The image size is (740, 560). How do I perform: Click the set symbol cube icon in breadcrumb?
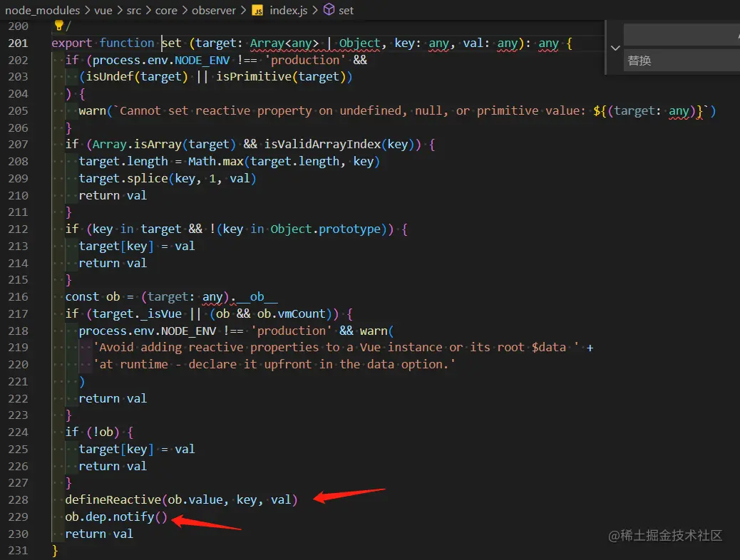point(329,10)
